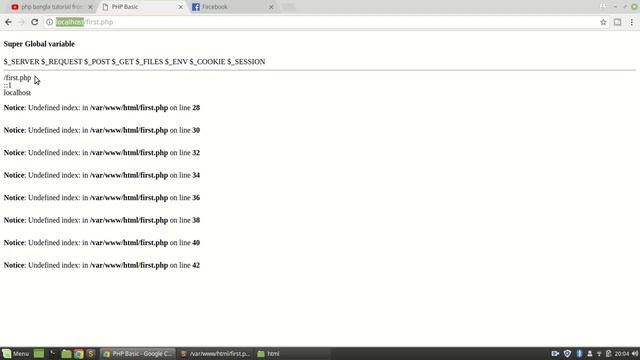This screenshot has height=360, width=640.
Task: Open the update manager shield tray icon
Action: [x=567, y=353]
